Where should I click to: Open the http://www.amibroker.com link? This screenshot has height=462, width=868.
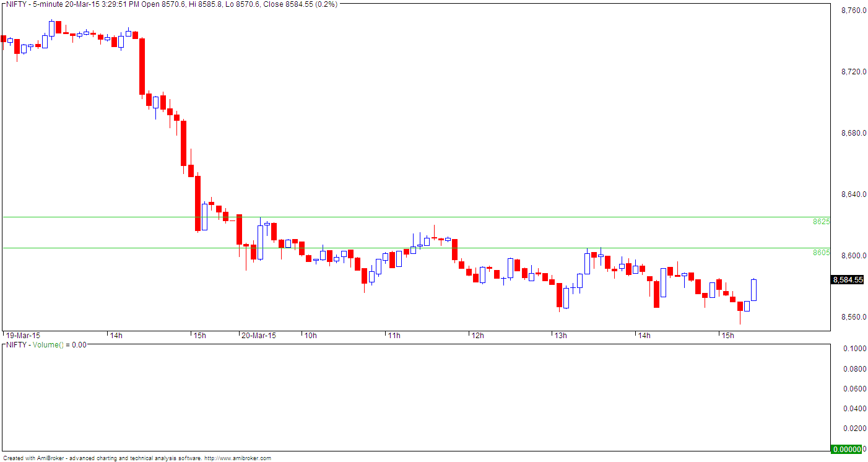(x=238, y=458)
